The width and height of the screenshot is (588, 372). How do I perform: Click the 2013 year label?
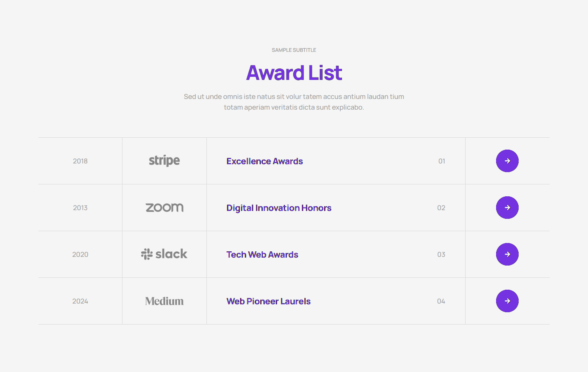coord(80,208)
